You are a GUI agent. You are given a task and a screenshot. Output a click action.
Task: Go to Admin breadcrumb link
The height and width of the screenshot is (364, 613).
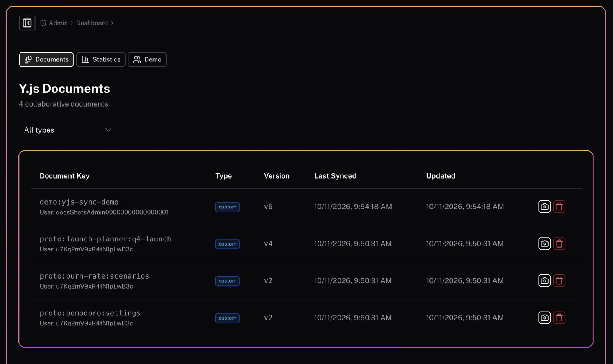coord(58,23)
